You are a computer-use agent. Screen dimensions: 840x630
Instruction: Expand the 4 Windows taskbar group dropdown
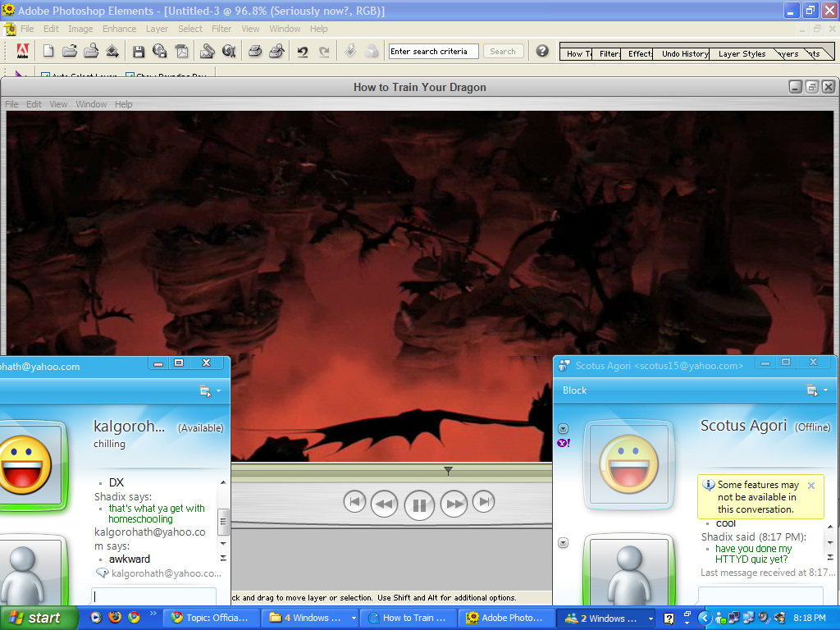[354, 619]
